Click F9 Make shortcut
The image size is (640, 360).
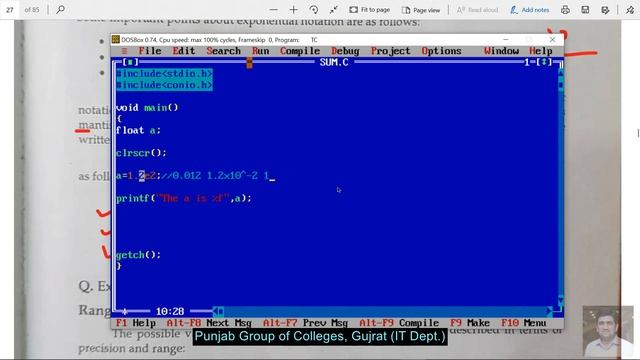[470, 323]
